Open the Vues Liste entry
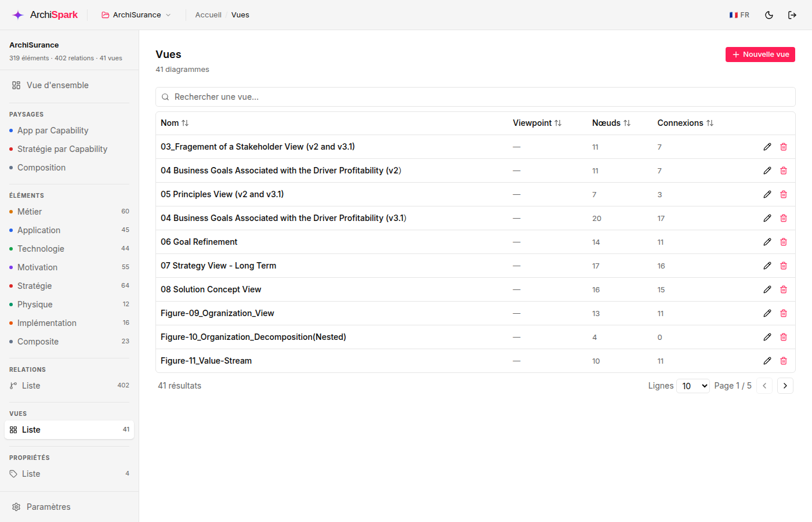 70,430
